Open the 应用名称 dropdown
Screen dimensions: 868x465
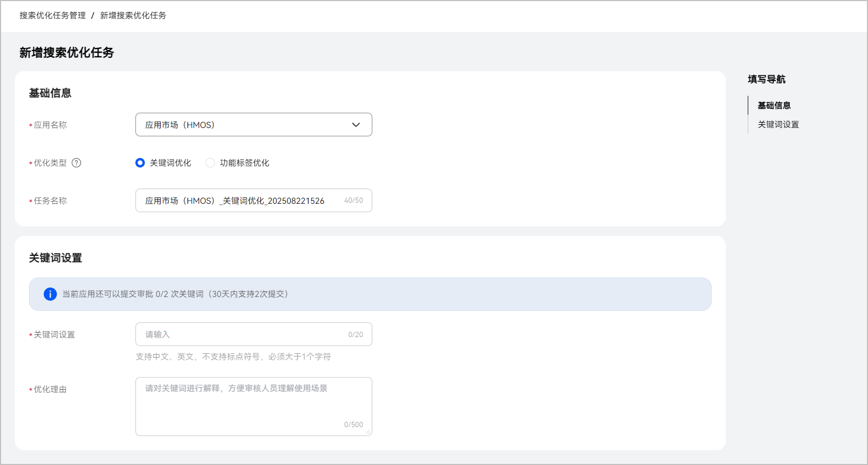pyautogui.click(x=254, y=125)
